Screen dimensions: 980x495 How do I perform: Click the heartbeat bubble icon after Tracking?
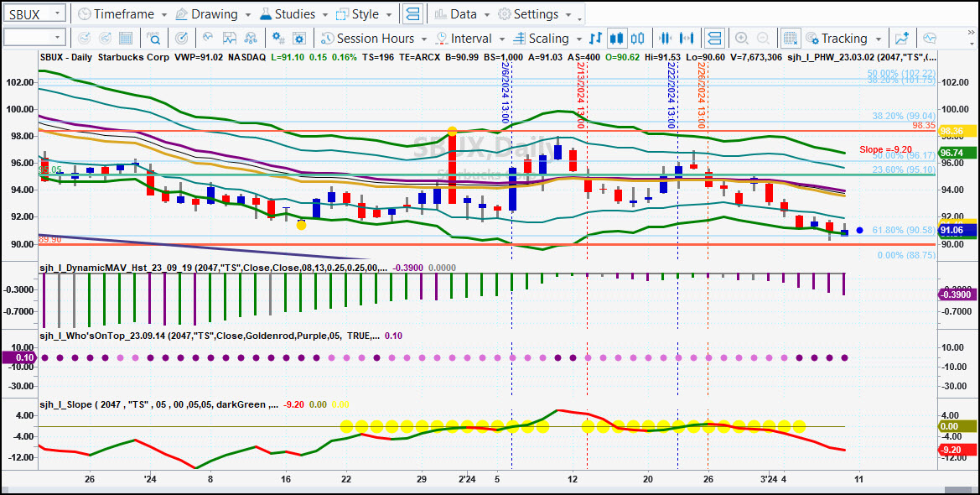[x=930, y=38]
